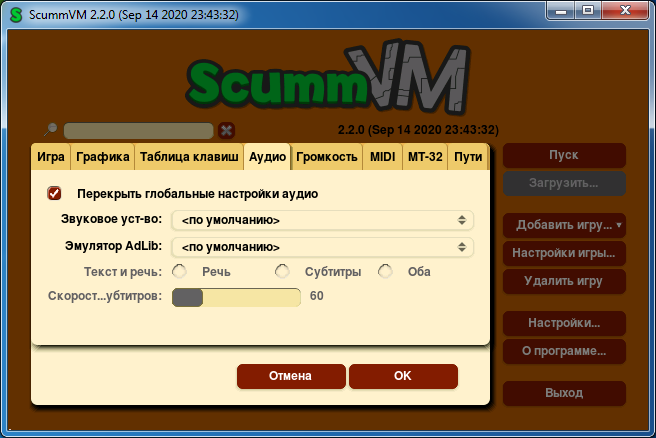The height and width of the screenshot is (438, 656).
Task: Click the Выход button
Action: 564,393
